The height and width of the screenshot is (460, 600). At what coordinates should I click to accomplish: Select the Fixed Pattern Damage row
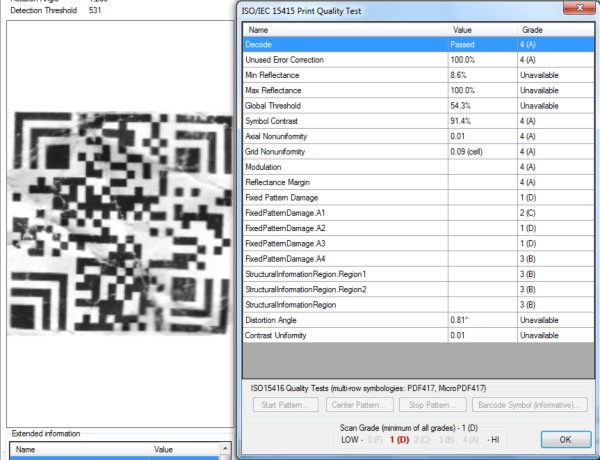(345, 197)
